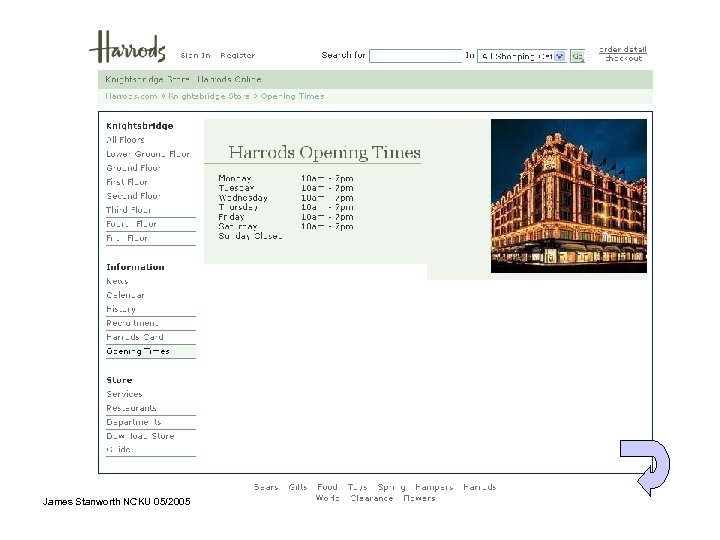Open Calendar under Information
This screenshot has width=720, height=540.
pos(125,295)
